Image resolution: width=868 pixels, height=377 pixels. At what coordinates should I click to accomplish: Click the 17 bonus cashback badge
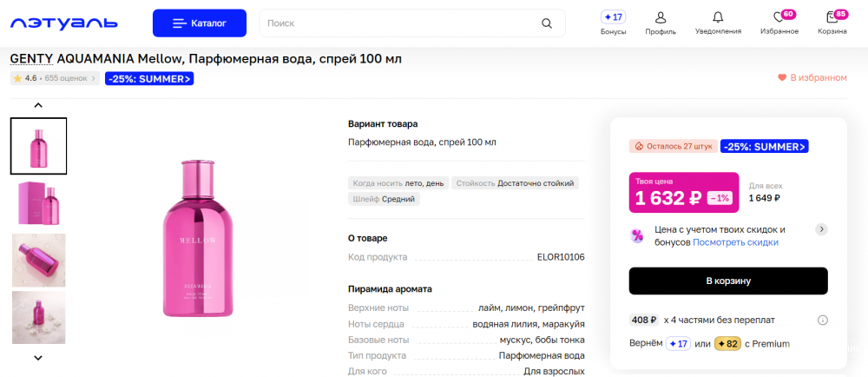click(x=678, y=344)
